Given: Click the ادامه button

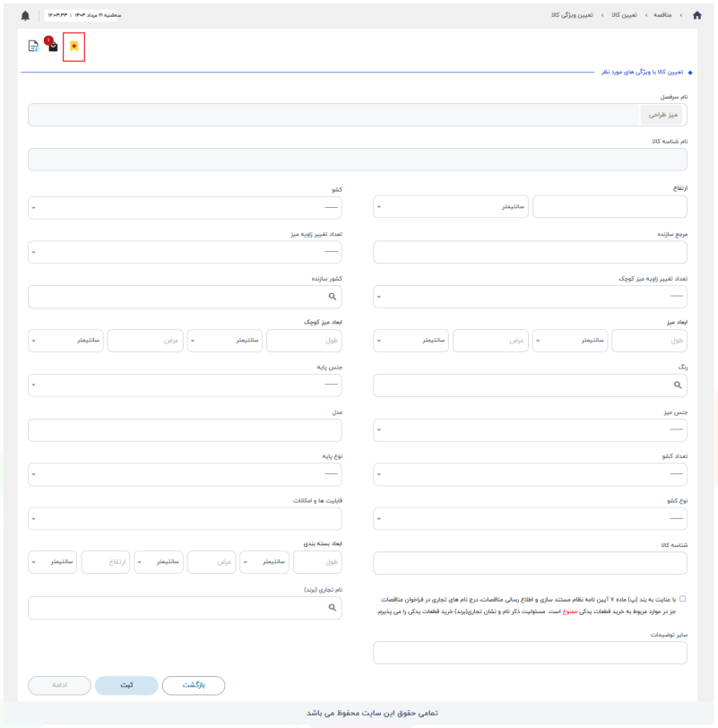Looking at the screenshot, I should 59,685.
